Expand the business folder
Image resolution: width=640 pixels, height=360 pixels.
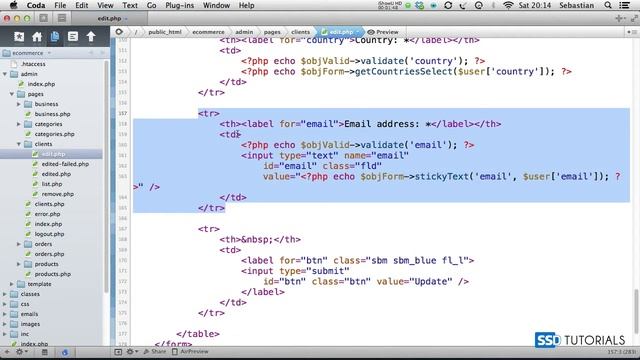19,104
